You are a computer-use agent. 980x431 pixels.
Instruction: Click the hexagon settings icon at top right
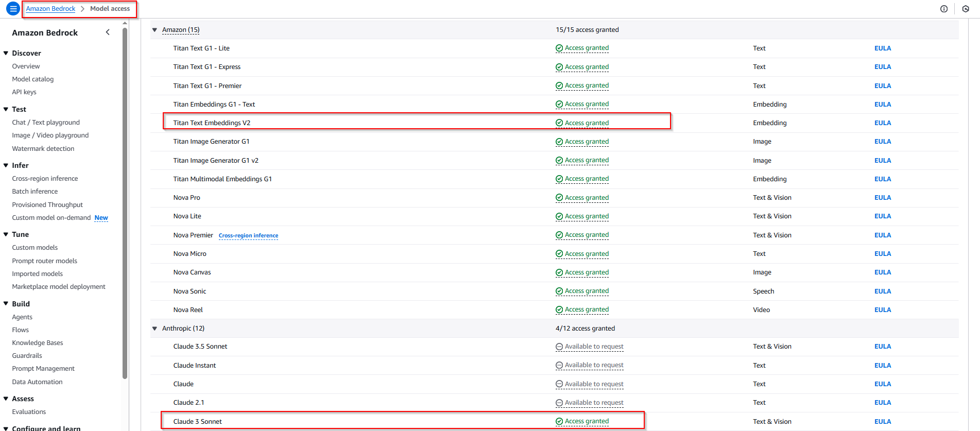(x=966, y=9)
